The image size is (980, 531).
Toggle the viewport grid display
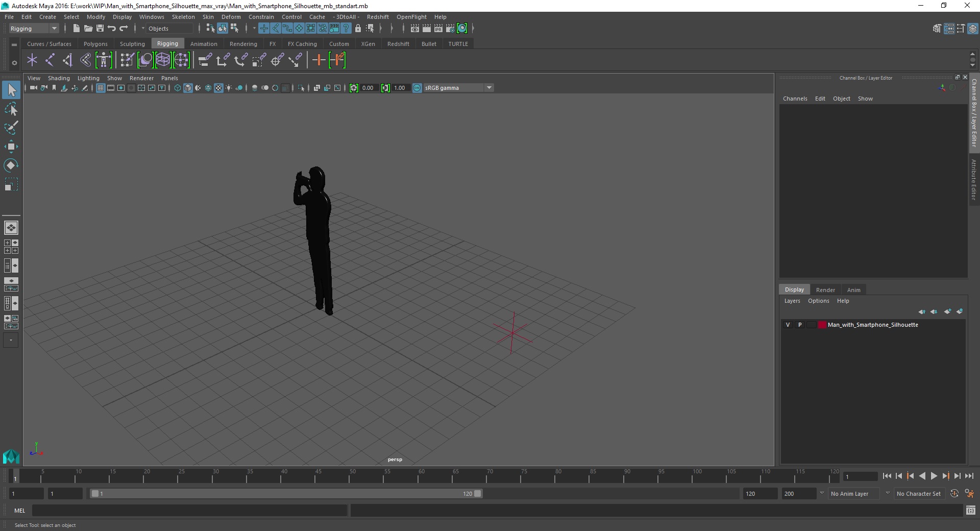click(x=101, y=88)
